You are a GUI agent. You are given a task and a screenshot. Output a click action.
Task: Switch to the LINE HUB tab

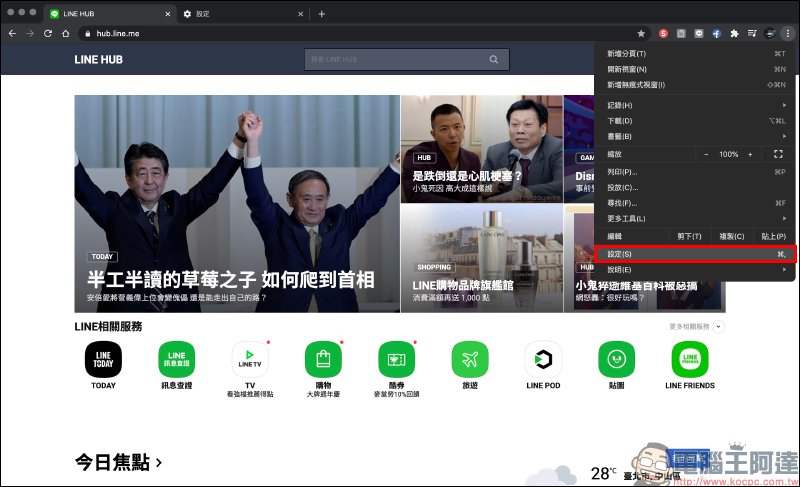pyautogui.click(x=110, y=14)
